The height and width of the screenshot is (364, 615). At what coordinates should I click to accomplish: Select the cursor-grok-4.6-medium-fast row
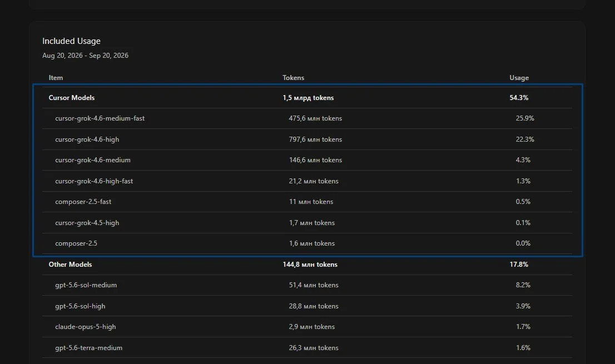(307, 118)
